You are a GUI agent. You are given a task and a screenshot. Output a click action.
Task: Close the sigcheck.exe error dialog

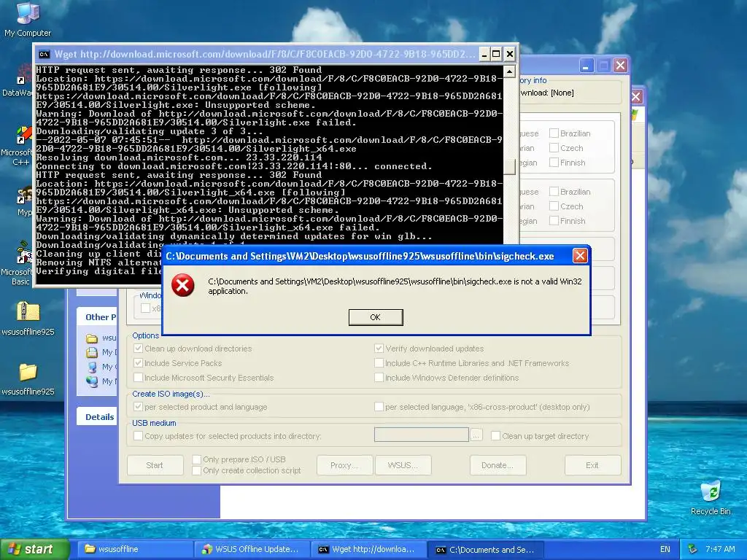[x=580, y=256]
